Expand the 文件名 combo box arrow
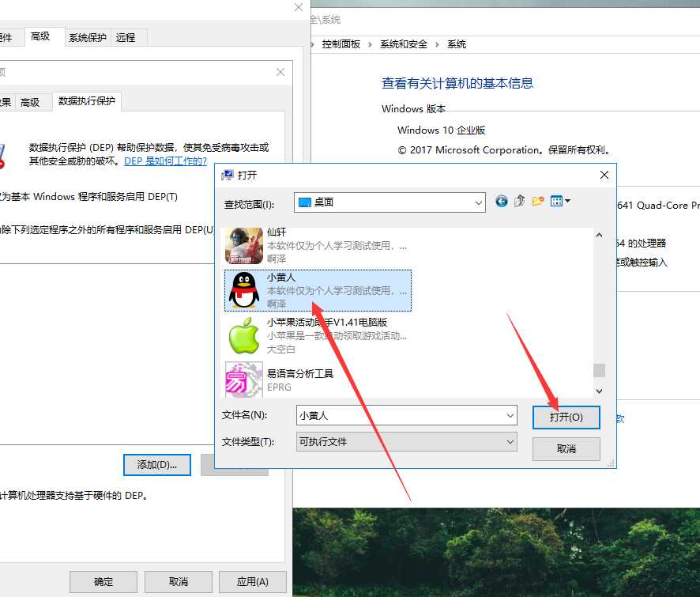The image size is (700, 597). coord(510,416)
